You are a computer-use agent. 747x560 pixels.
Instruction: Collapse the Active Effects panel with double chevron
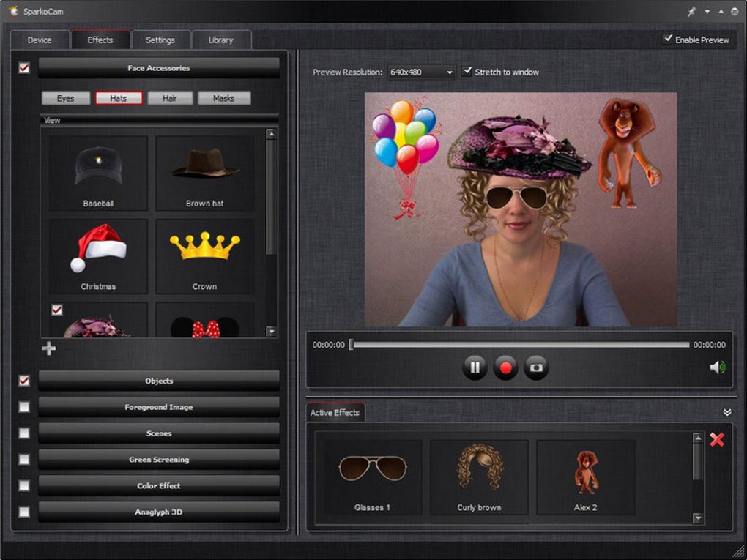(727, 412)
